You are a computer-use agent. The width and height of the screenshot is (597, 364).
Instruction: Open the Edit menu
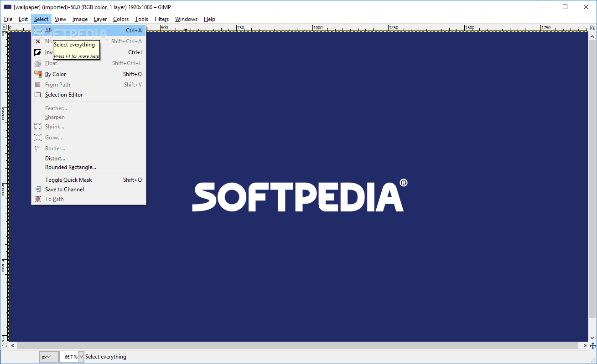(x=23, y=19)
